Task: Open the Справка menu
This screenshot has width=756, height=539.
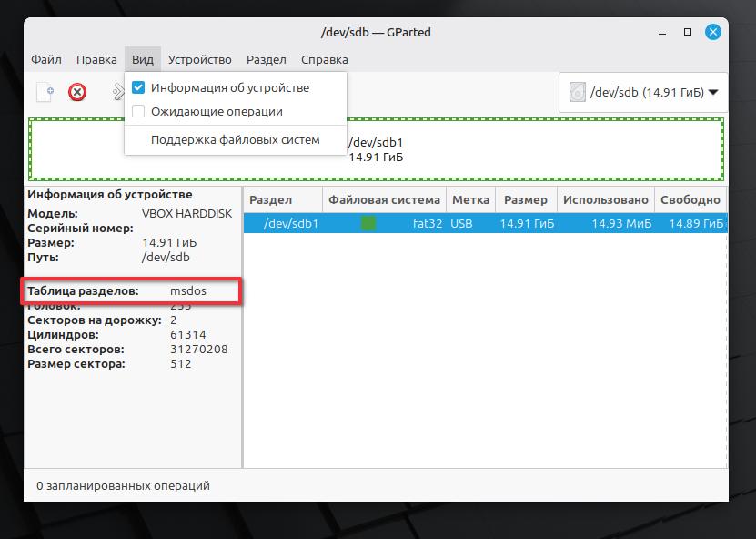Action: coord(325,59)
